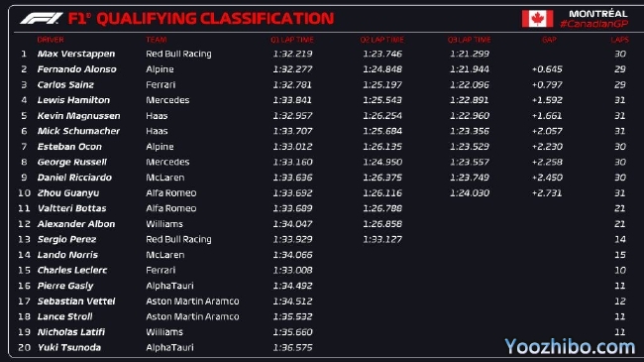The height and width of the screenshot is (362, 644).
Task: Select Max Verstappen driver name
Action: [x=76, y=54]
